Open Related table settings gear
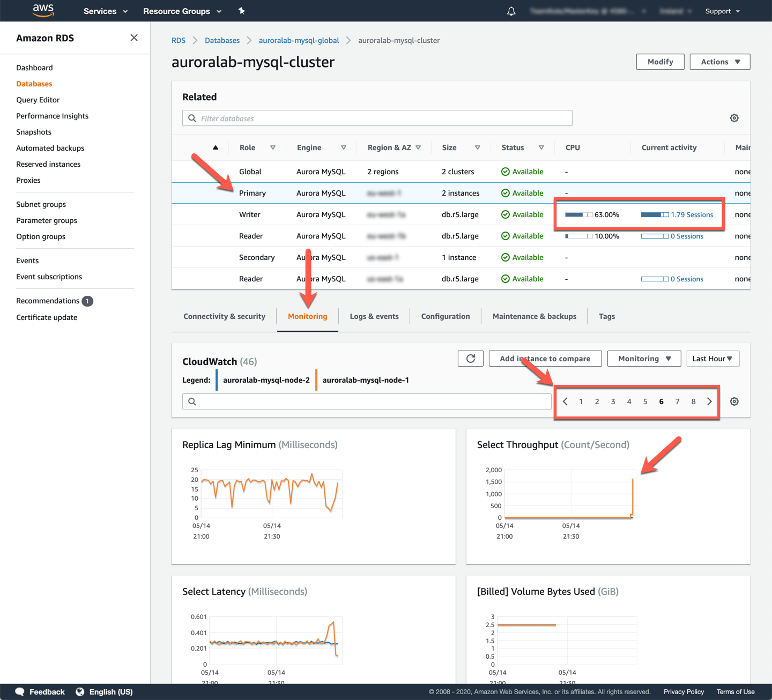The height and width of the screenshot is (700, 772). [x=734, y=118]
